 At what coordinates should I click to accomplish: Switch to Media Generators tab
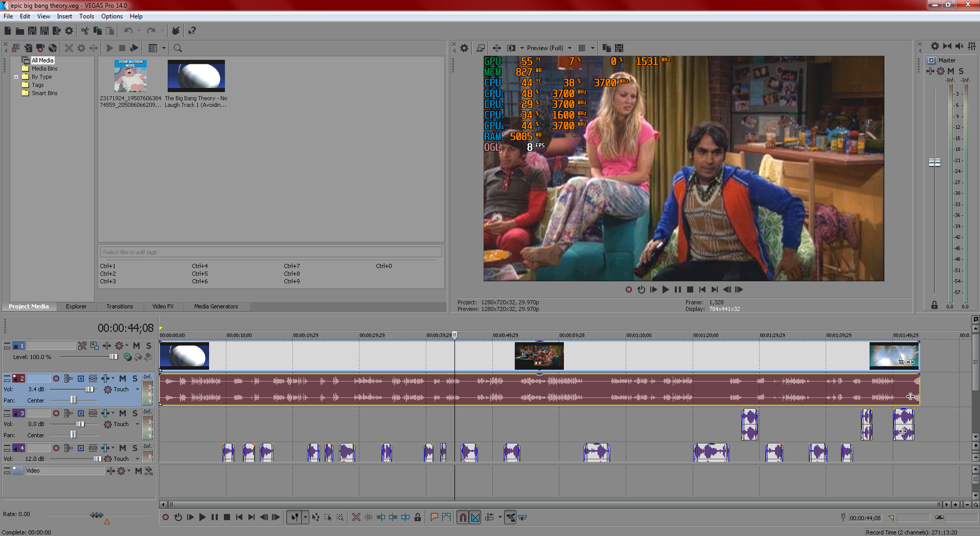click(216, 306)
